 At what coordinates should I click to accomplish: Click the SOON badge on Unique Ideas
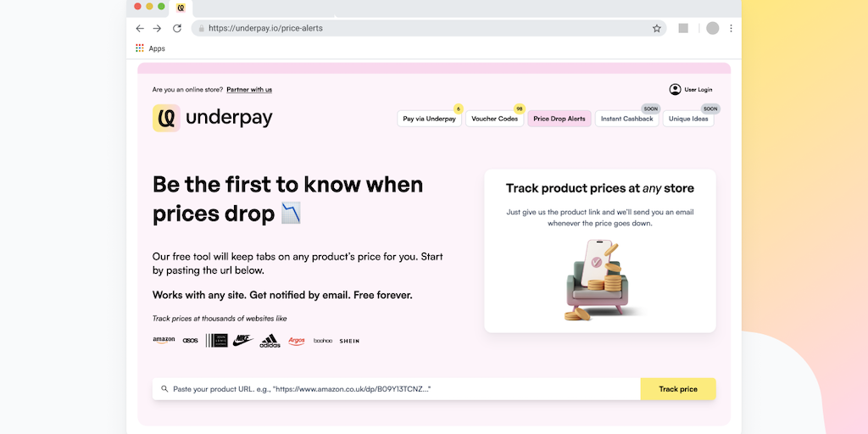coord(710,108)
